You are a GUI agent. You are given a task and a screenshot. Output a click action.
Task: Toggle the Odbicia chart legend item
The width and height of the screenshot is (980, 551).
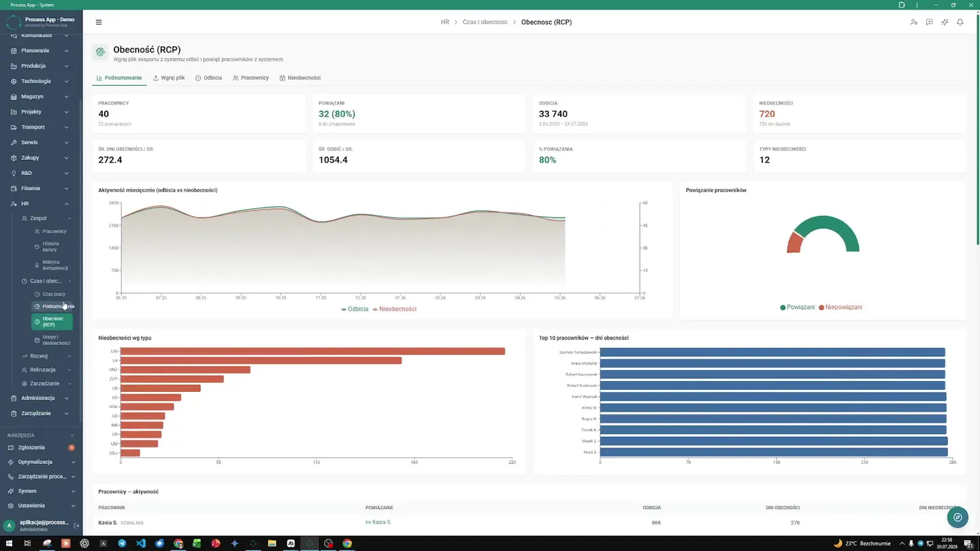[x=355, y=309]
